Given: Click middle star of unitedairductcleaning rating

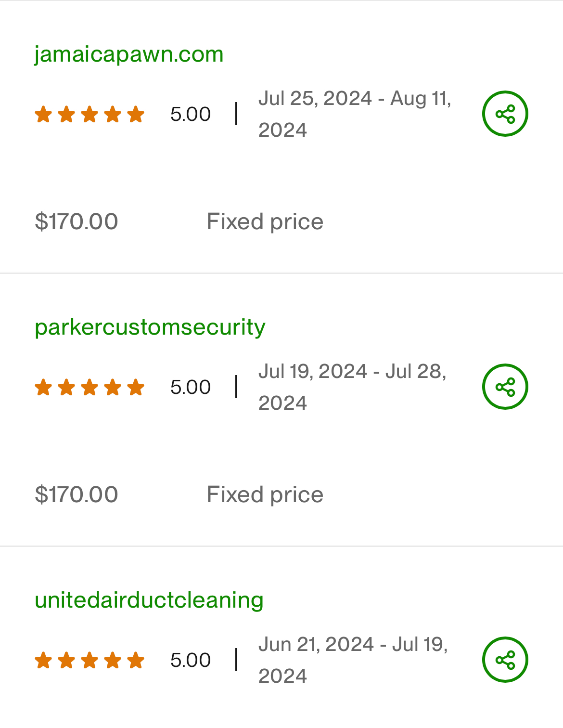Looking at the screenshot, I should click(x=90, y=660).
